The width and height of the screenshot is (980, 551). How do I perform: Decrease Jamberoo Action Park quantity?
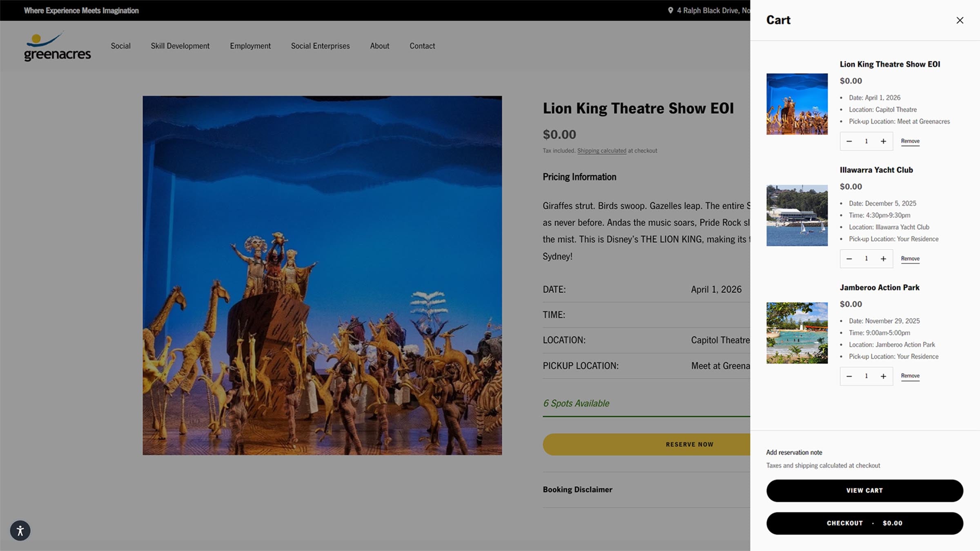[x=849, y=376]
